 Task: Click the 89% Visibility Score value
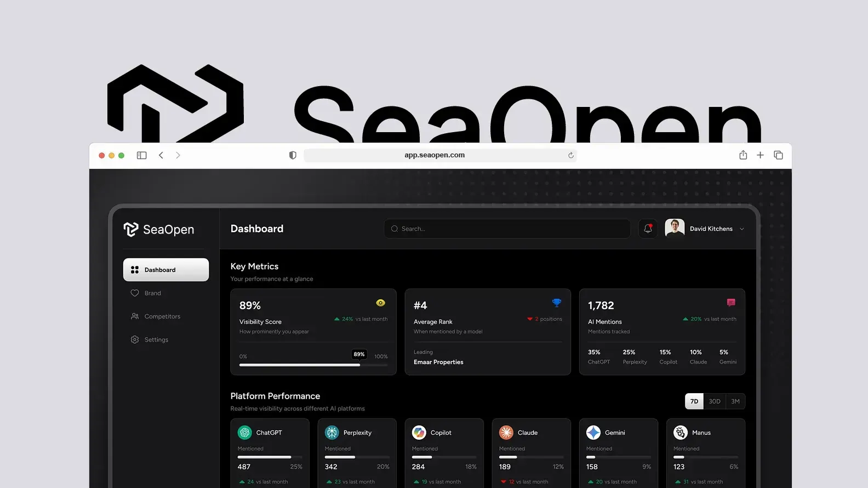[250, 305]
